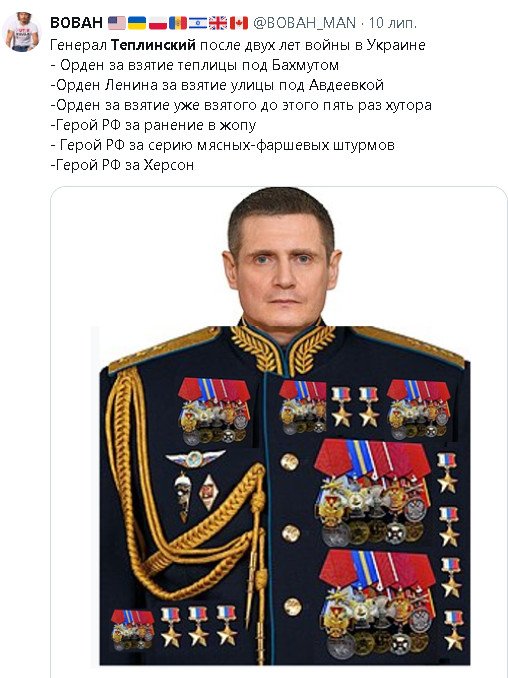Click the middle gold button on the jacket

click(x=291, y=533)
